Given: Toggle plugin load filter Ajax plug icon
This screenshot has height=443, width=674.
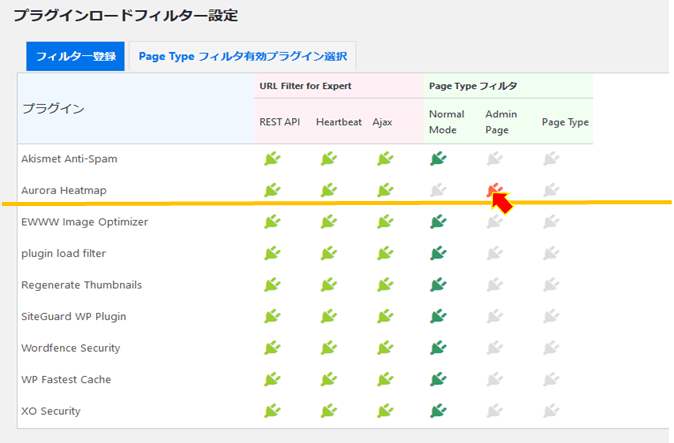Looking at the screenshot, I should point(385,253).
